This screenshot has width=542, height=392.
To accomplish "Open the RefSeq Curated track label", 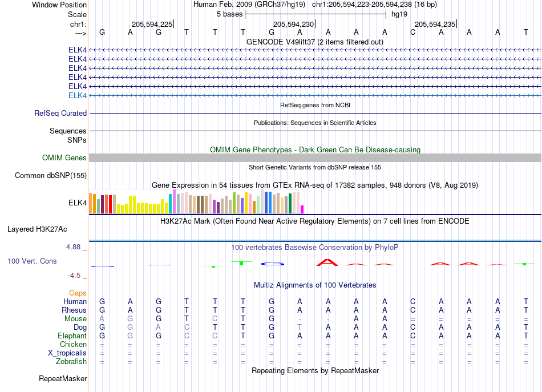I will click(x=60, y=113).
